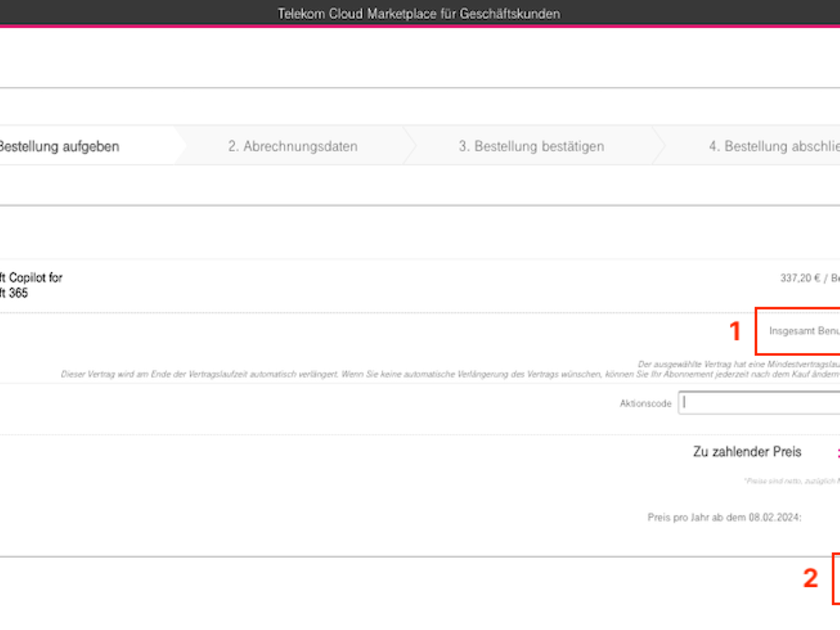Jump to step 4. Bestellung abschließen
This screenshot has width=840, height=630.
point(773,146)
